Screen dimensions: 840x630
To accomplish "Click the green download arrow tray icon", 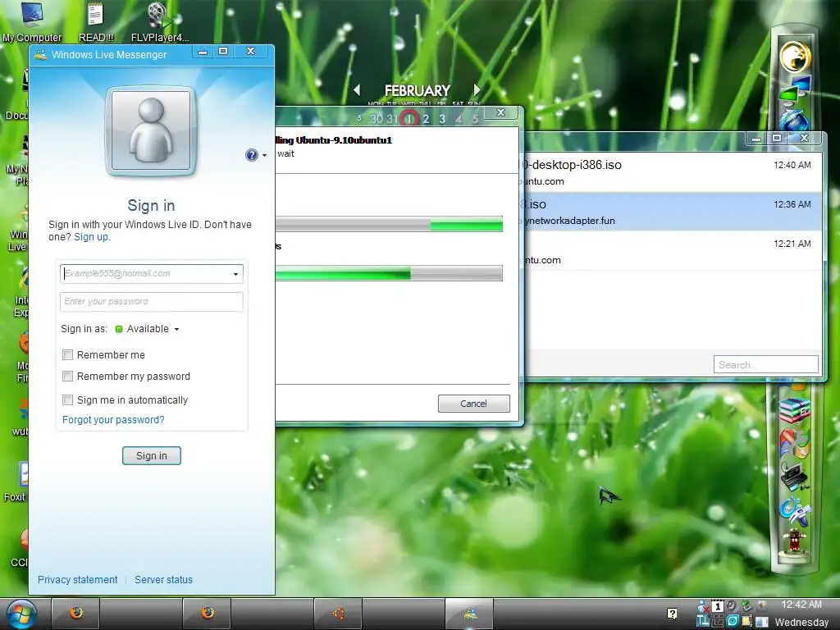I will (x=746, y=606).
